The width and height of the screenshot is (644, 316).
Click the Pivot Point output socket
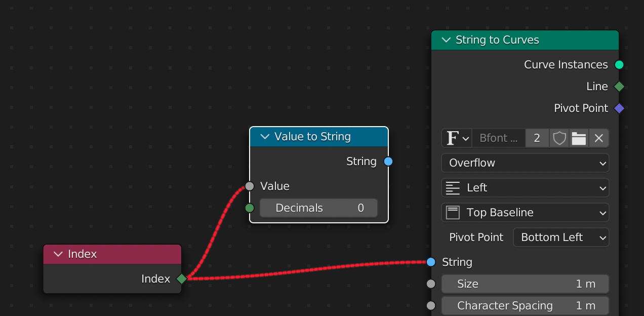pyautogui.click(x=619, y=108)
